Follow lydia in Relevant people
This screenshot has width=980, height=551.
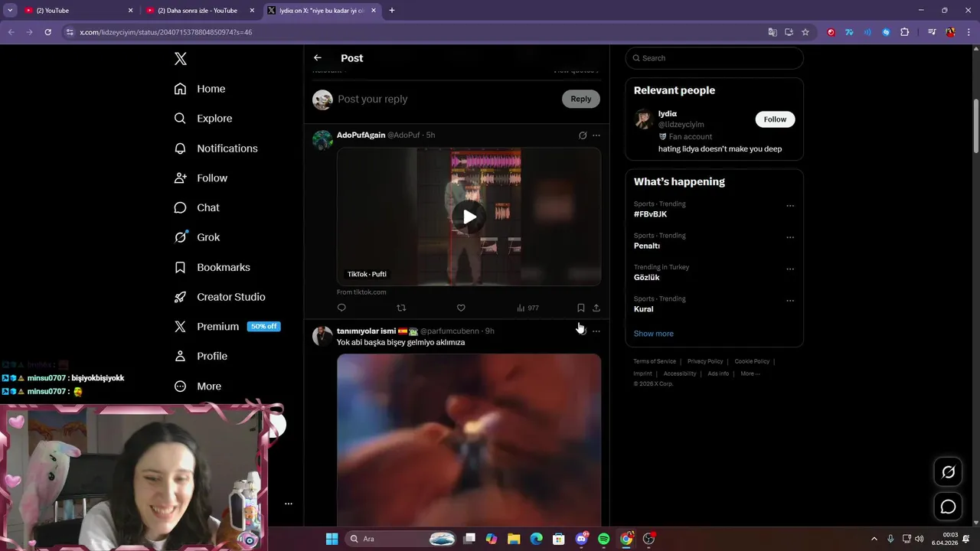point(775,119)
